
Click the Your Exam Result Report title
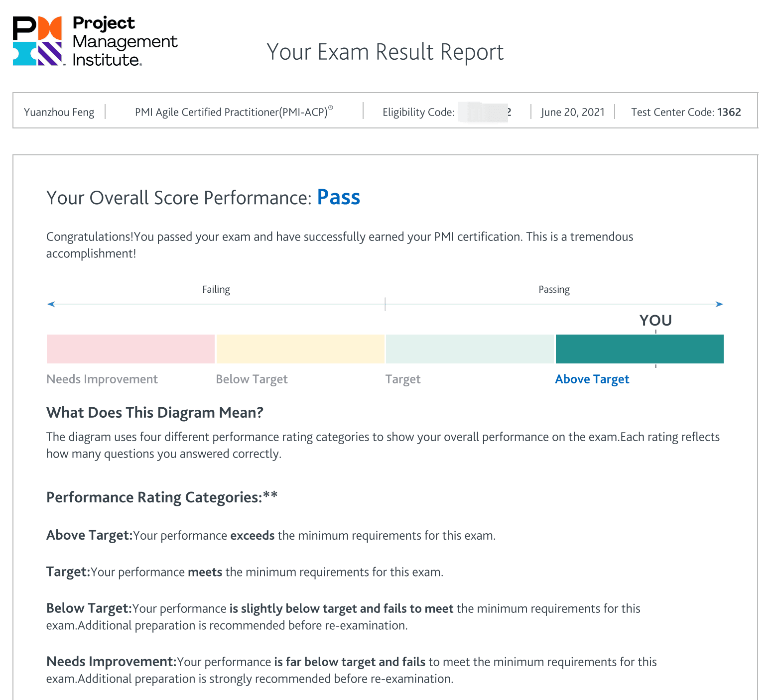pos(385,52)
